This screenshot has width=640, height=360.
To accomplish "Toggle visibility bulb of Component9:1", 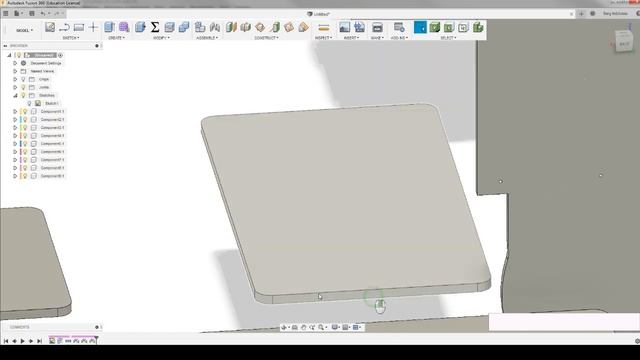I will point(25,176).
